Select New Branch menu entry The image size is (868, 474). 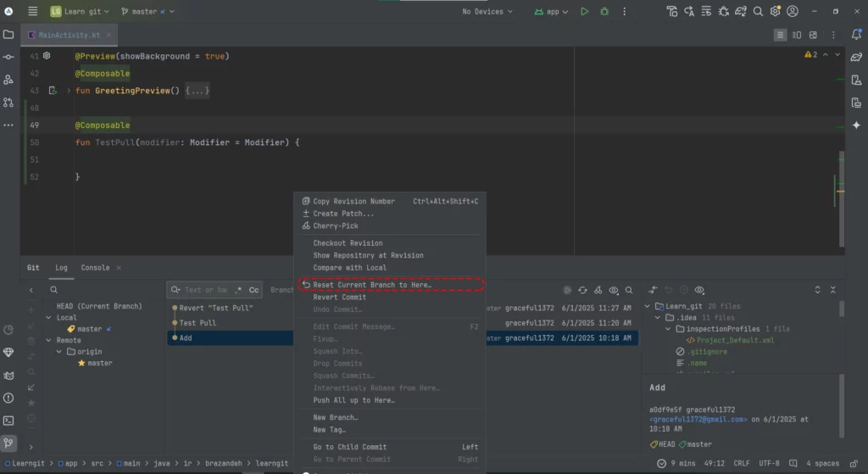(x=390, y=417)
